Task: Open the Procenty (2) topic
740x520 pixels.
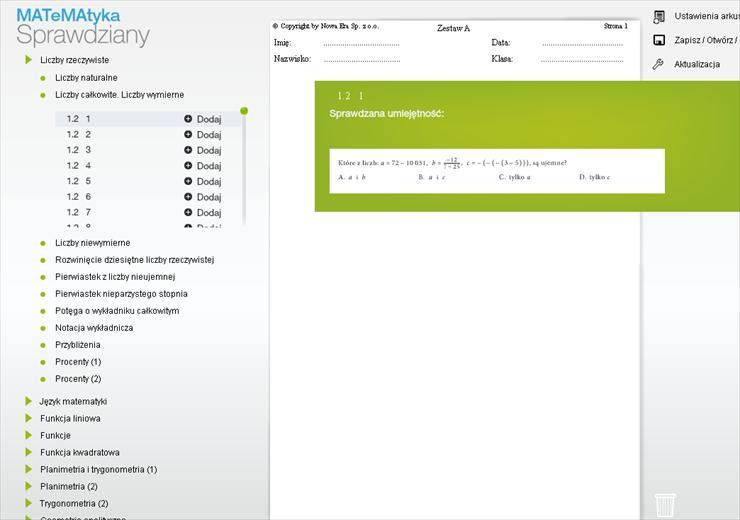Action: [78, 379]
